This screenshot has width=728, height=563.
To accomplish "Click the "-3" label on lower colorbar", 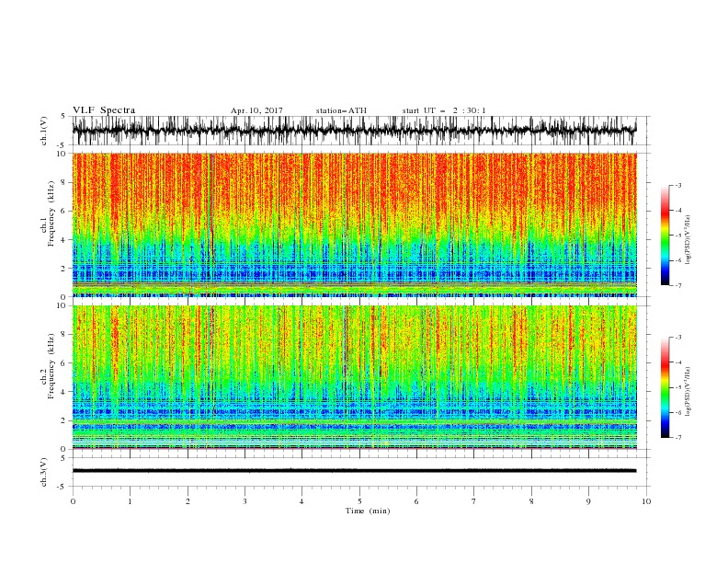I will 677,338.
